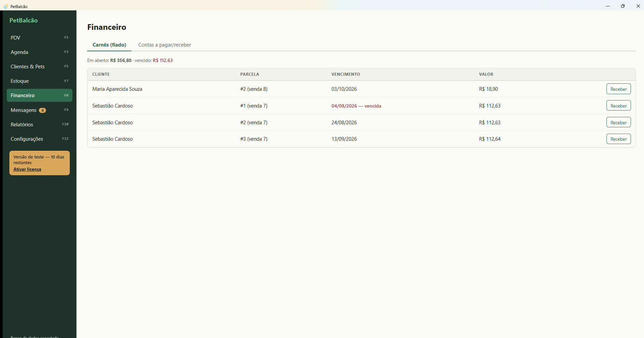This screenshot has height=338, width=644.
Task: Click the CLIENTE column header
Action: [x=101, y=74]
